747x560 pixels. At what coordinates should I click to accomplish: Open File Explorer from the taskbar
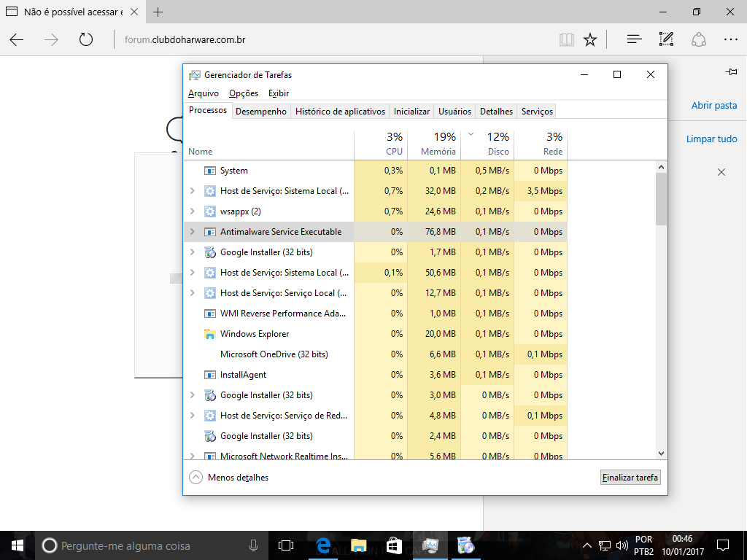click(358, 545)
